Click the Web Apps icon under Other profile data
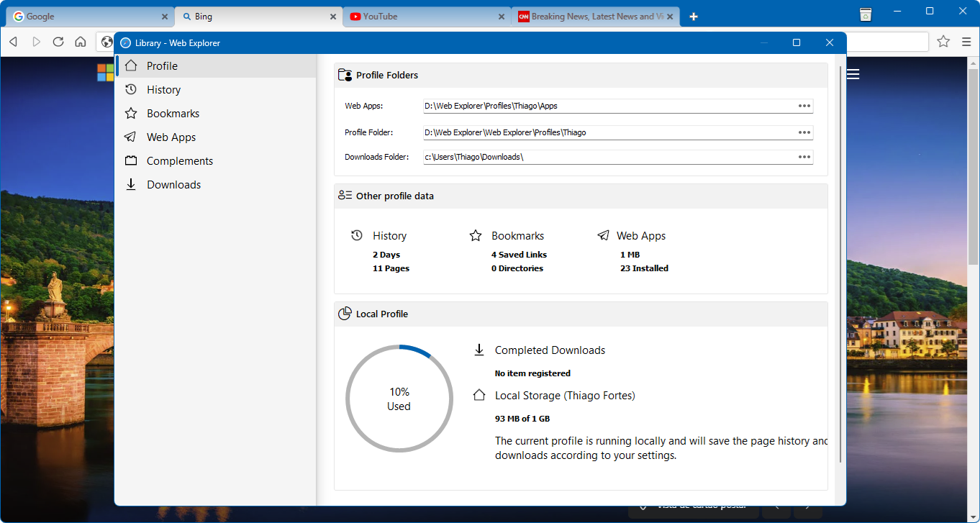Image resolution: width=980 pixels, height=523 pixels. 603,235
